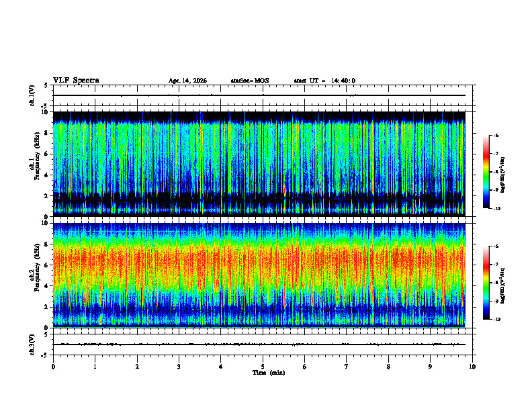
Task: Click the time axis tick label "7"
Action: [347, 367]
